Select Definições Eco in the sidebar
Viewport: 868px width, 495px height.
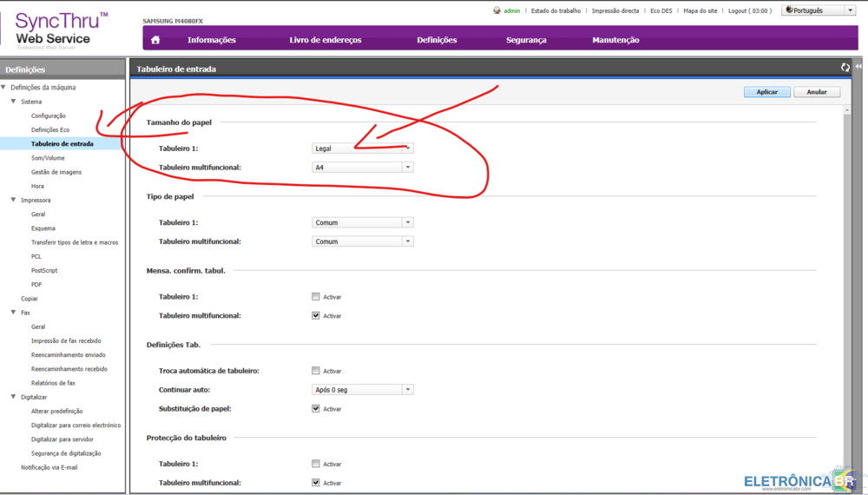[x=50, y=129]
